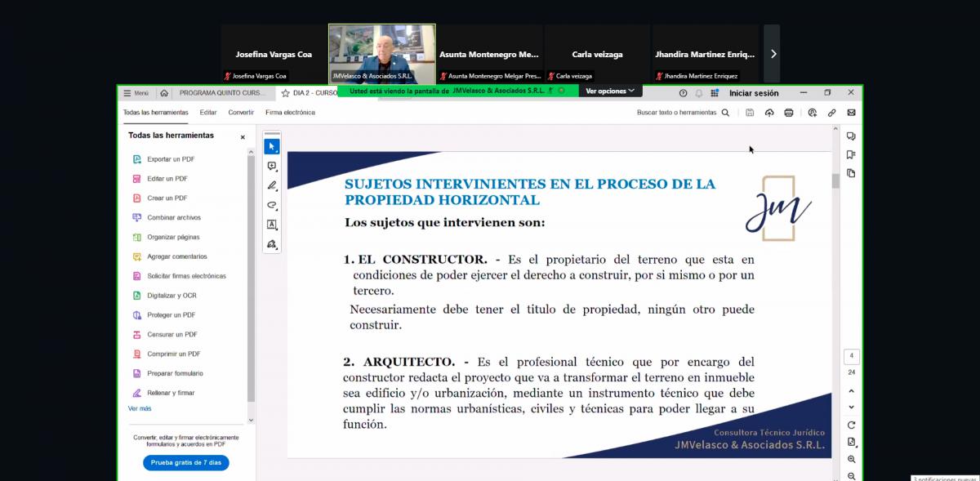Zoom in using the magnifier plus icon

[852, 460]
